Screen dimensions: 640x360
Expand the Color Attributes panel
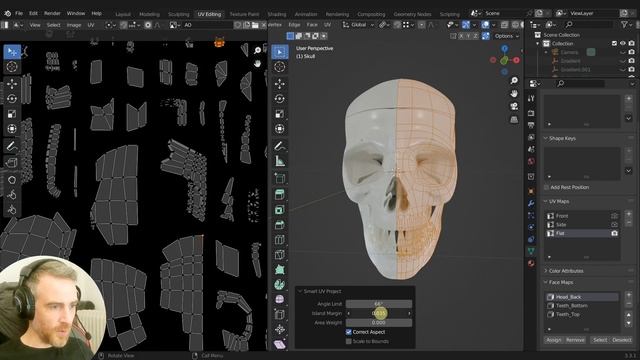pos(546,271)
